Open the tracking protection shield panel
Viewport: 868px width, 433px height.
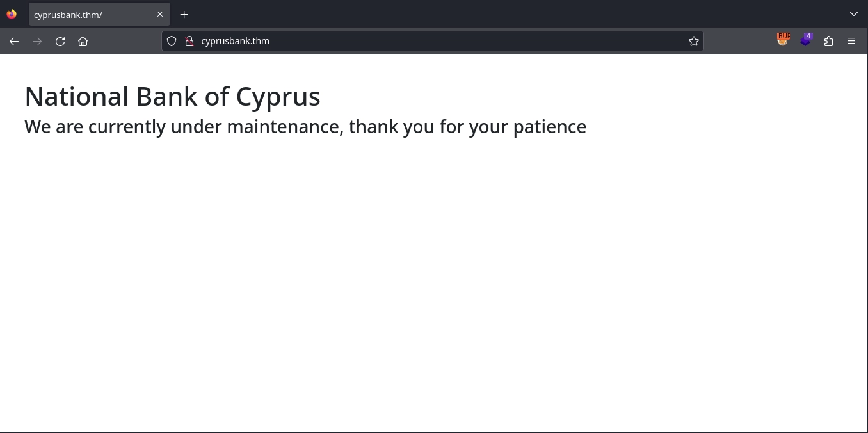(172, 41)
